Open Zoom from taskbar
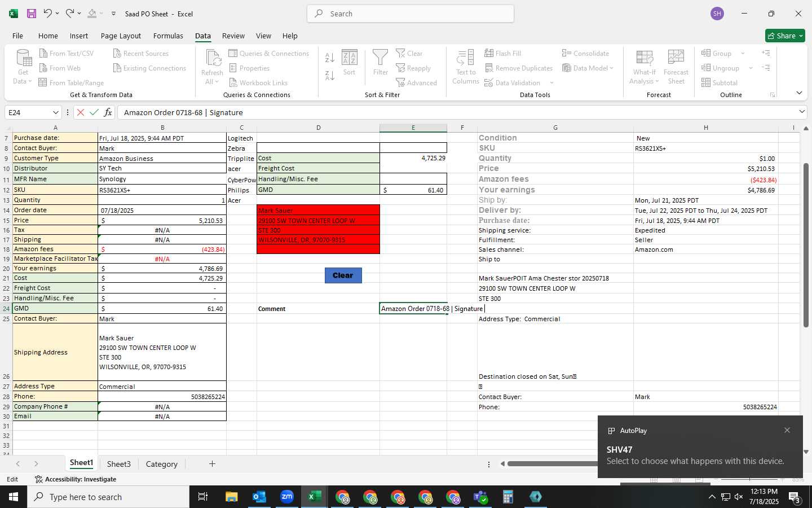Screen dimensions: 812x508 pyautogui.click(x=287, y=497)
